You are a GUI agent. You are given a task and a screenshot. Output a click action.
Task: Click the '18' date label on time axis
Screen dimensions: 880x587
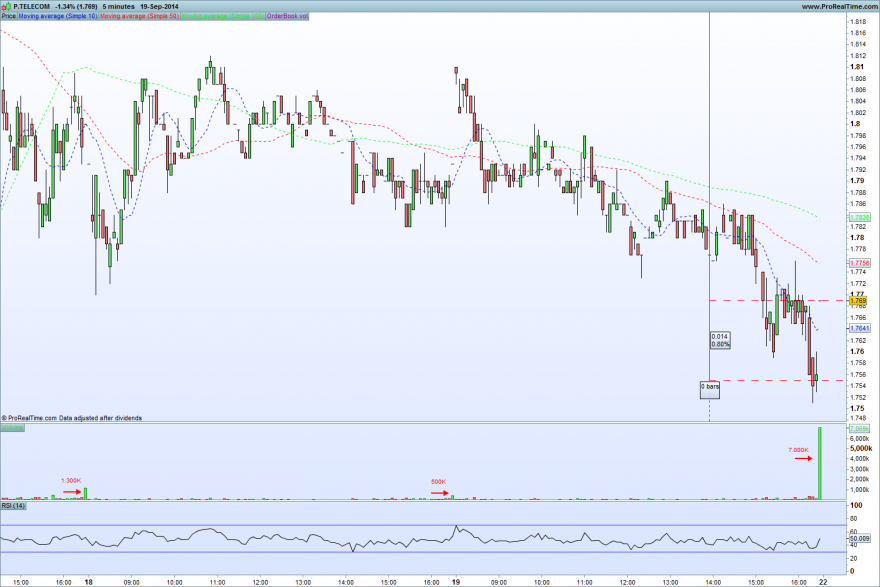88,582
